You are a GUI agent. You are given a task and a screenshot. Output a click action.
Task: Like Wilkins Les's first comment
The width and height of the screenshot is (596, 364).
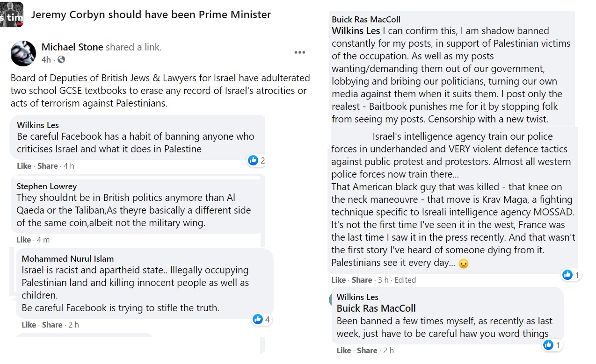(24, 166)
